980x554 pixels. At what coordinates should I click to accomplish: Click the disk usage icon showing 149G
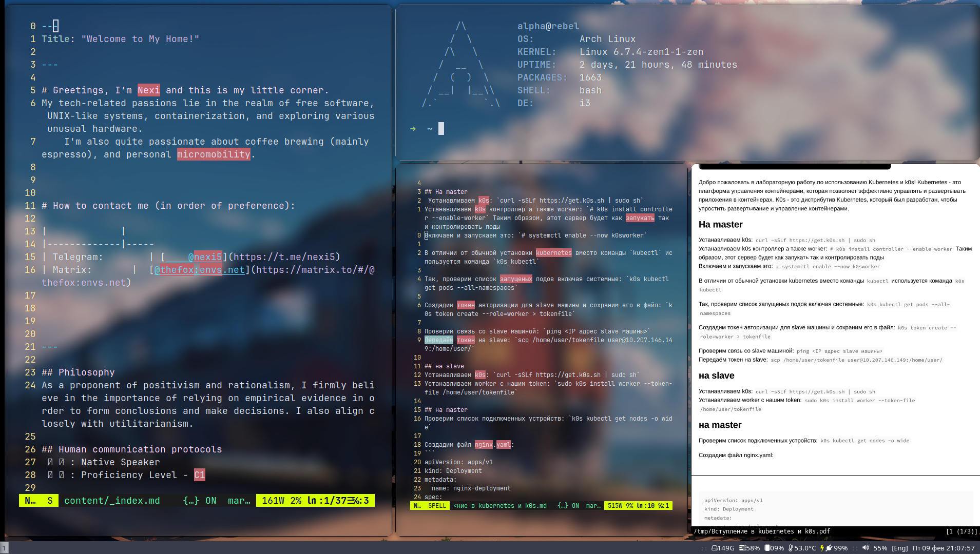[715, 548]
